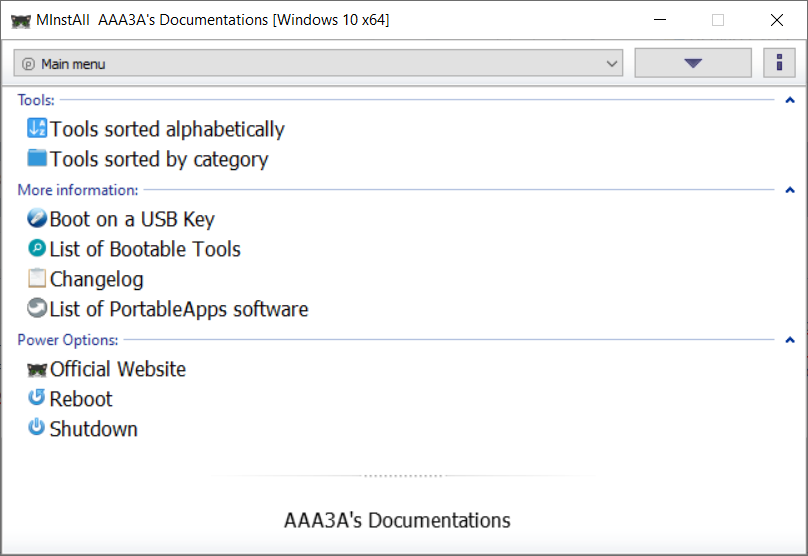Collapse the Power Options section
Viewport: 808px width, 556px height.
coord(789,340)
